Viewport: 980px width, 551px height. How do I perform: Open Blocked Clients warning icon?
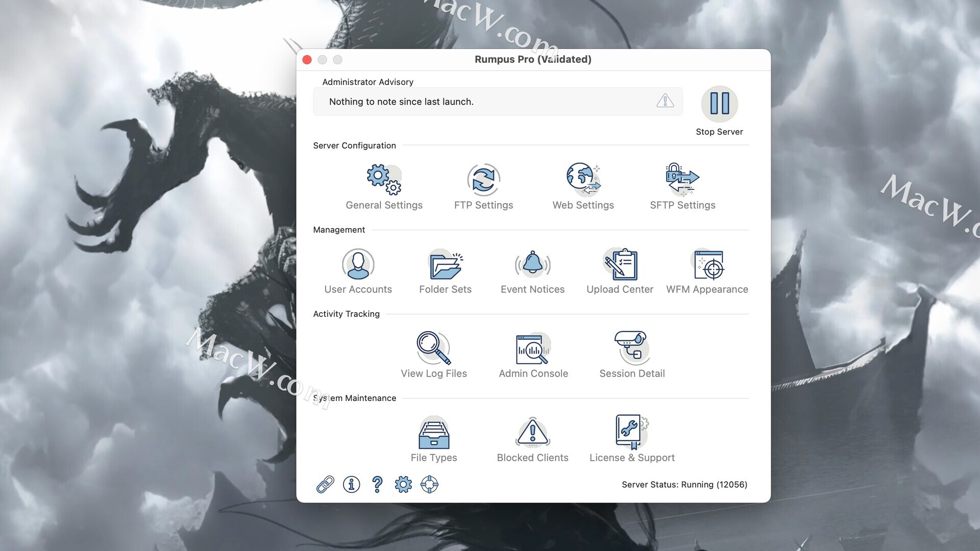532,432
